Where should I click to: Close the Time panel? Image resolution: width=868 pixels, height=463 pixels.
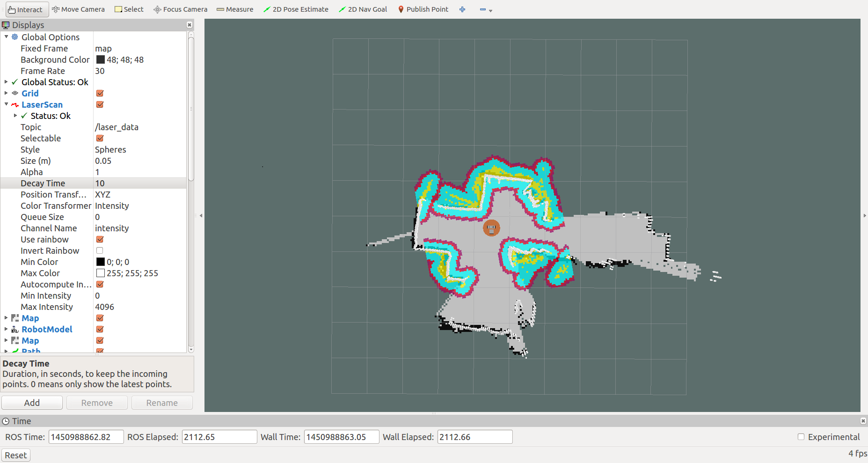point(863,421)
